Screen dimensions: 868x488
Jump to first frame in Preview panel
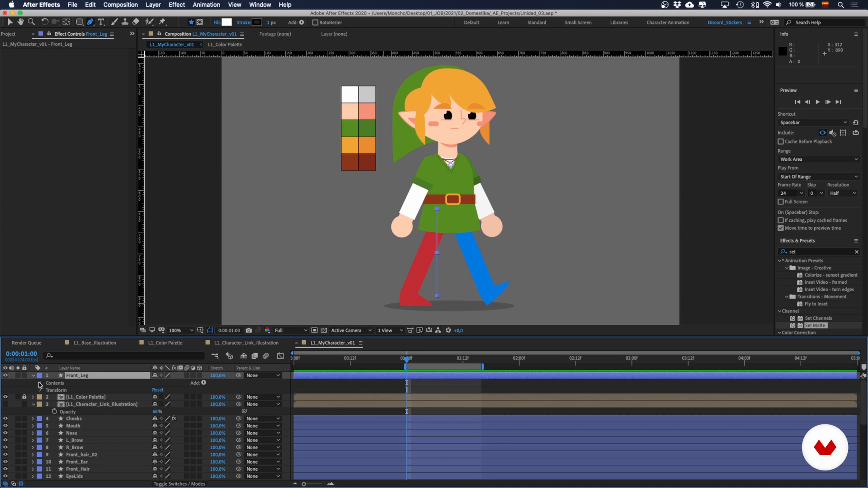[797, 102]
